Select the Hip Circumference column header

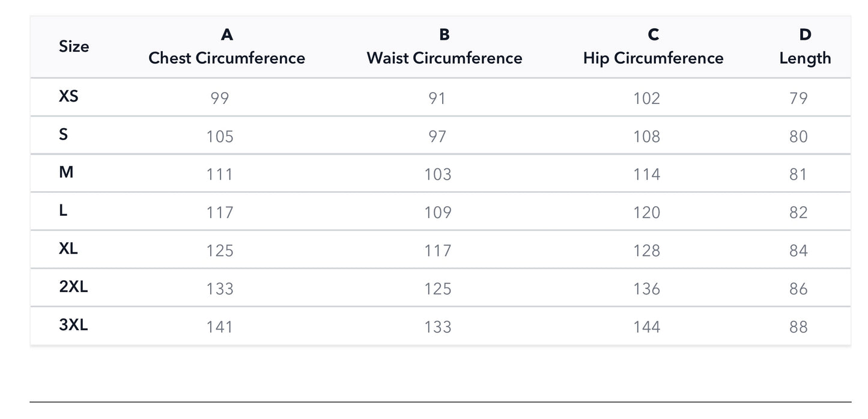653,58
